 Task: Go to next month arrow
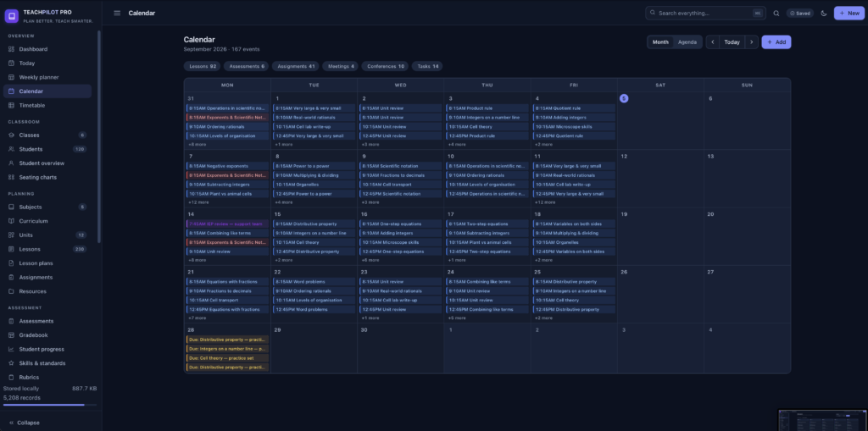(x=751, y=42)
